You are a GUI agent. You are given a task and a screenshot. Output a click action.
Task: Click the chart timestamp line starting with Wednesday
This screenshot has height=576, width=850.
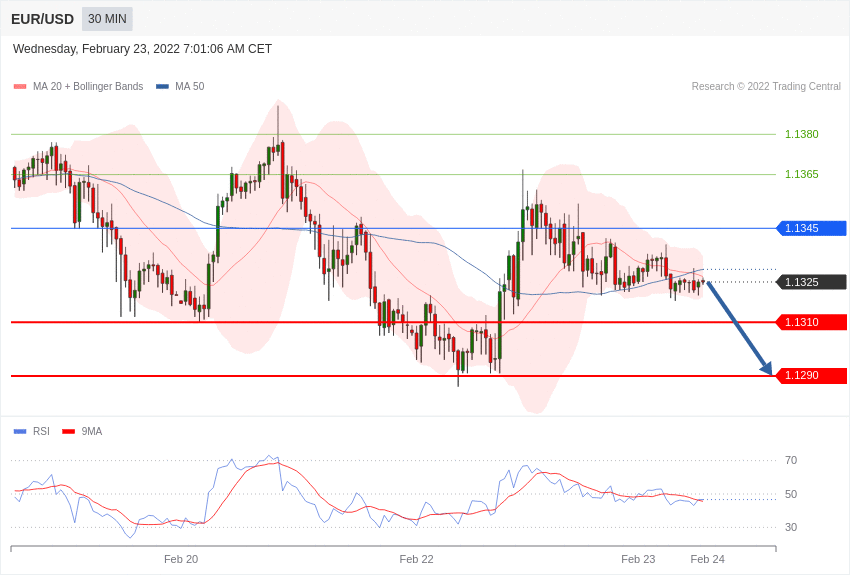[142, 49]
